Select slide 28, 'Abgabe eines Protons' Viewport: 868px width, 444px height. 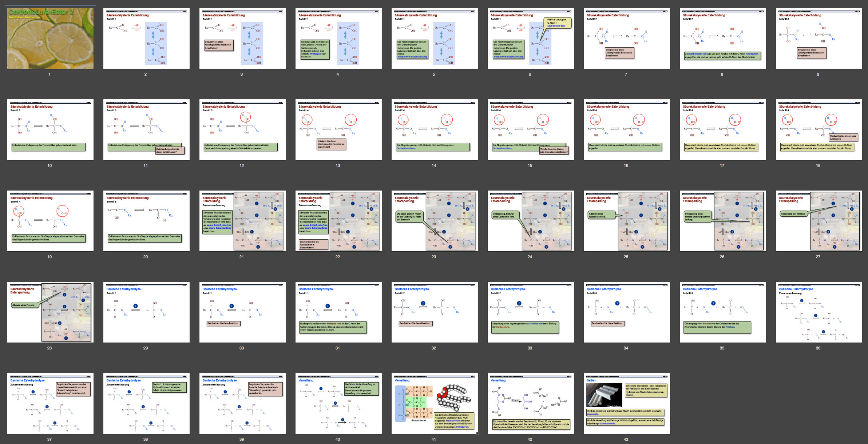[50, 312]
